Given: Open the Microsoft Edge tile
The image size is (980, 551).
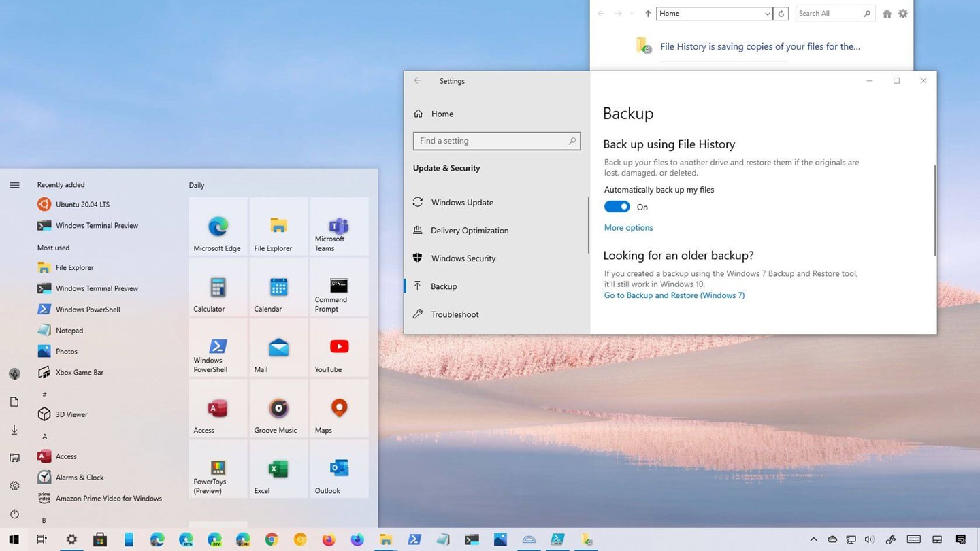Looking at the screenshot, I should click(218, 227).
